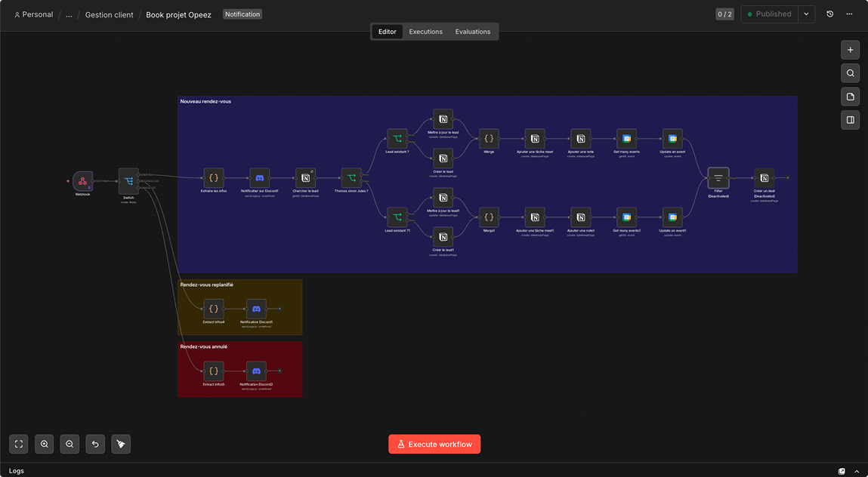
Task: Open the three-dot workflow options menu
Action: click(849, 14)
